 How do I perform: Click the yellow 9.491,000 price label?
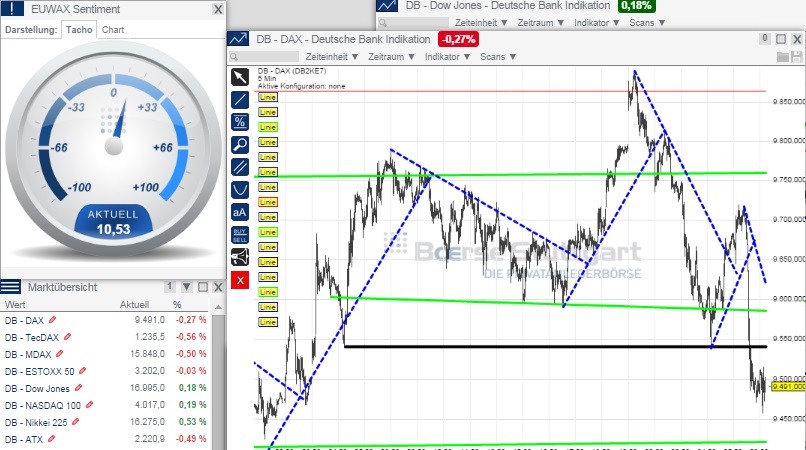click(789, 386)
